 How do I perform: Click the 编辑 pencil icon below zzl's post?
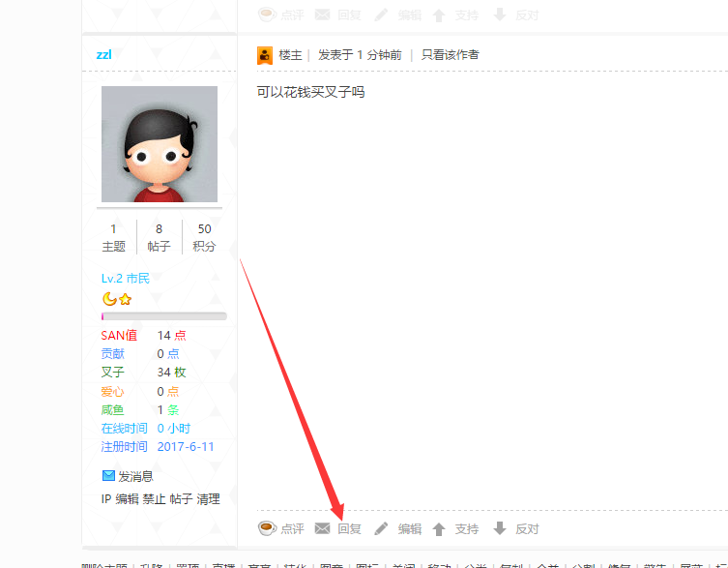(x=382, y=528)
